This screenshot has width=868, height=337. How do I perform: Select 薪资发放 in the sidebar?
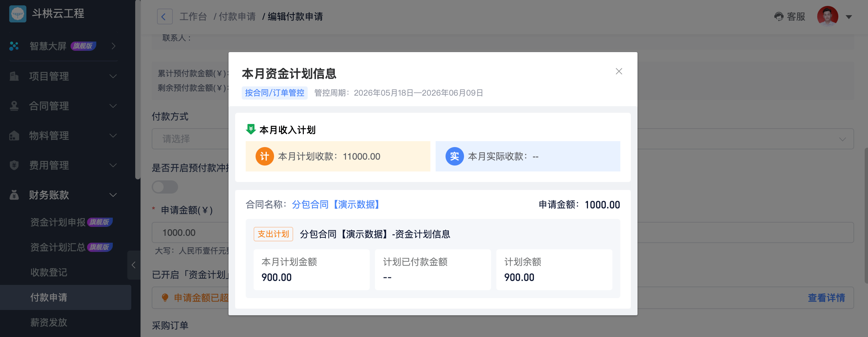click(x=49, y=322)
